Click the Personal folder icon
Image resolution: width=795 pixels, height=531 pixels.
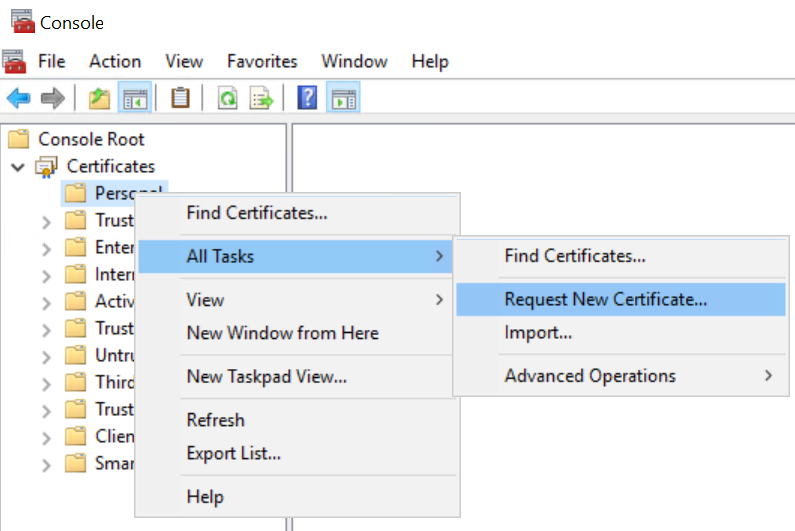[76, 193]
